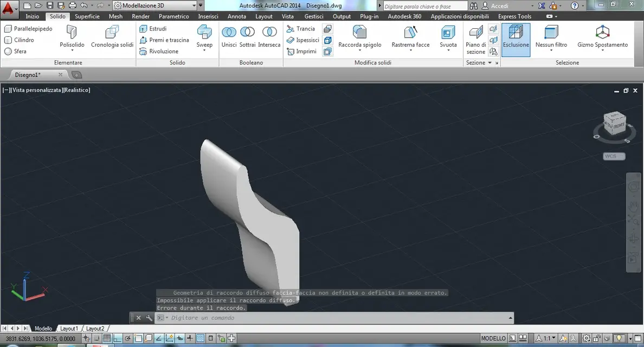This screenshot has width=644, height=347.
Task: Toggle Cronologia solidi
Action: click(x=112, y=36)
